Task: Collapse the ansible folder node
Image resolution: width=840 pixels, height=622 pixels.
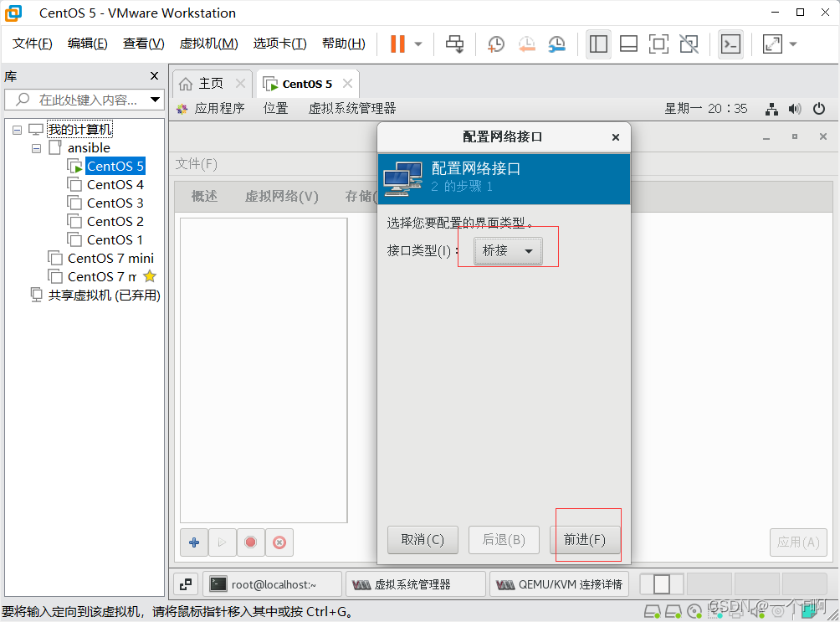Action: [36, 148]
